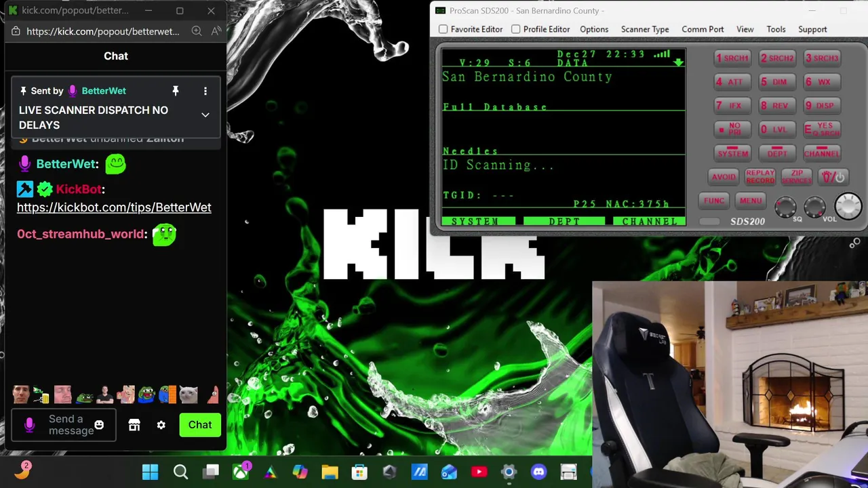Click the green down arrow on scanner display

678,63
